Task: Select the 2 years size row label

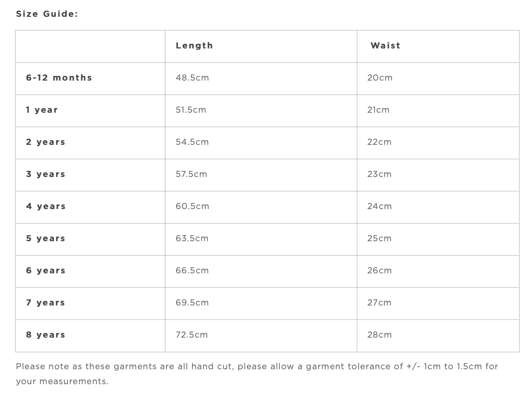Action: click(46, 142)
